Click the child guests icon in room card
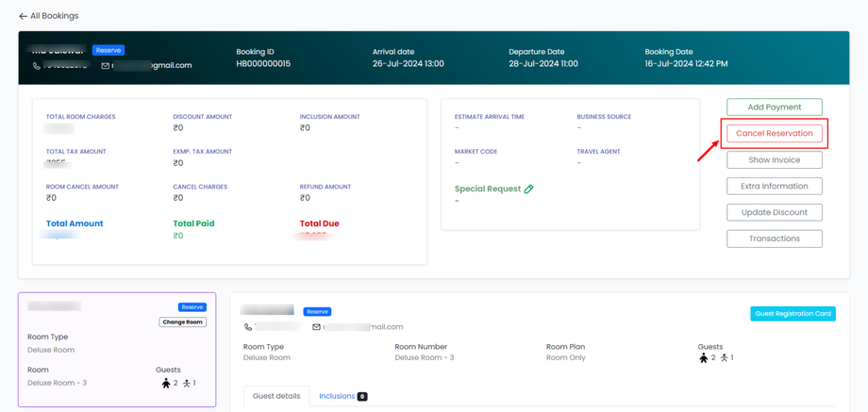 click(x=187, y=383)
